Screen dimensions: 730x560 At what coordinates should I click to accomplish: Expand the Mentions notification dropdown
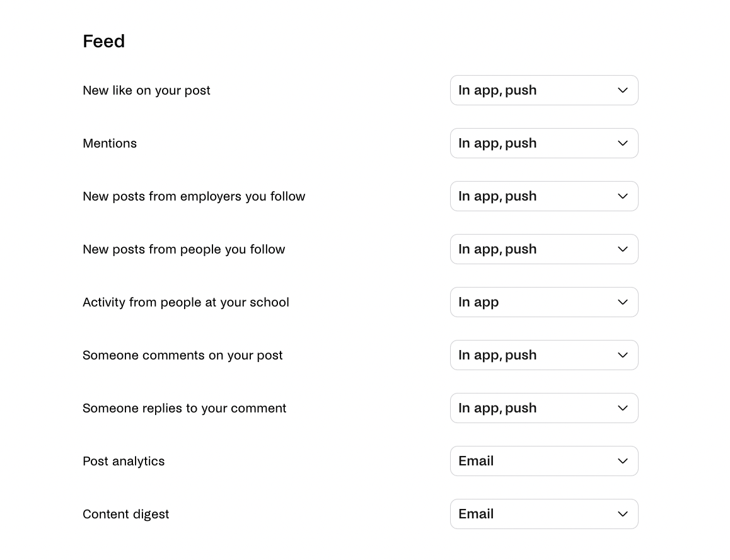point(544,143)
